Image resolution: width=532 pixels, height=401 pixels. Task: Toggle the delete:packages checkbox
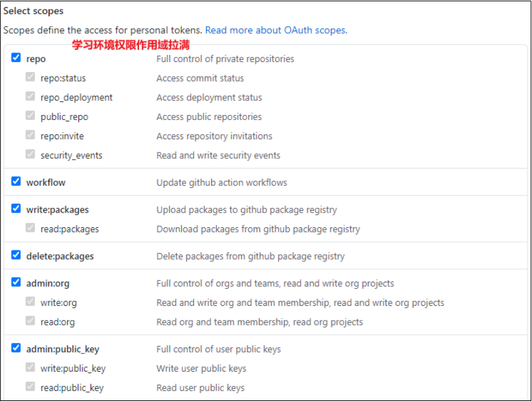click(x=16, y=255)
